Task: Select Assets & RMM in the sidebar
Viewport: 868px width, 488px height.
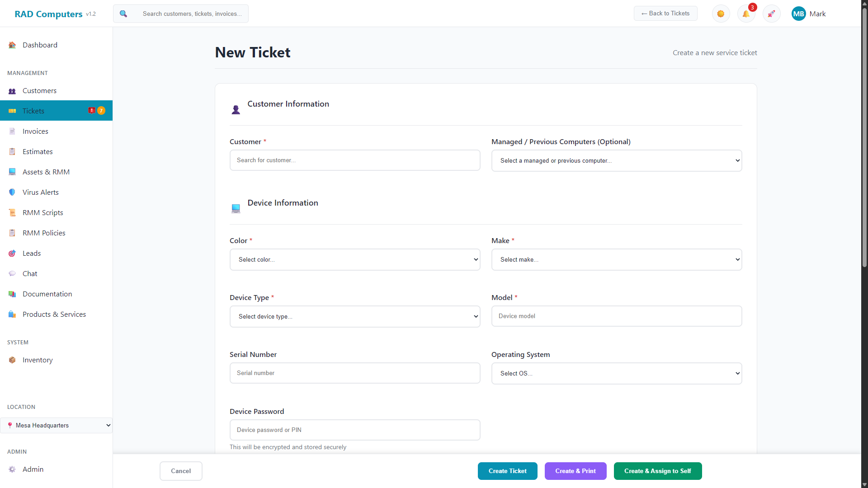Action: tap(46, 172)
